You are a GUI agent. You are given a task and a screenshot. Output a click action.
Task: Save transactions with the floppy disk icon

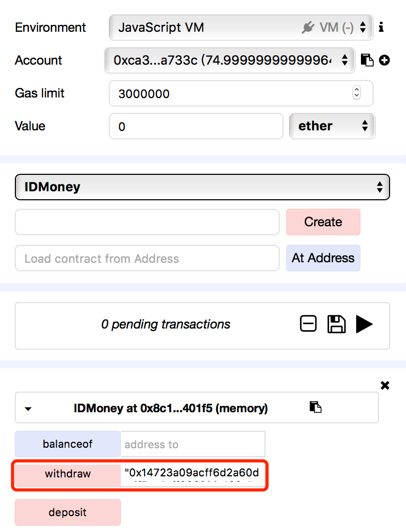point(336,324)
